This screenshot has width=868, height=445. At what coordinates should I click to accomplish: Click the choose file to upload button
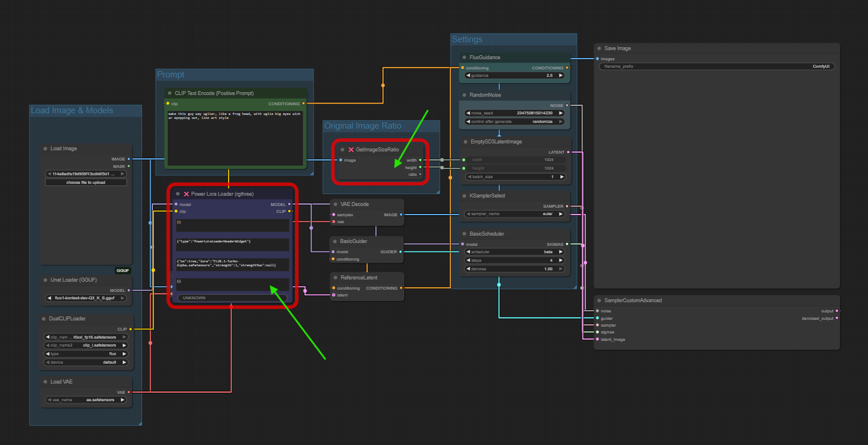(x=85, y=182)
